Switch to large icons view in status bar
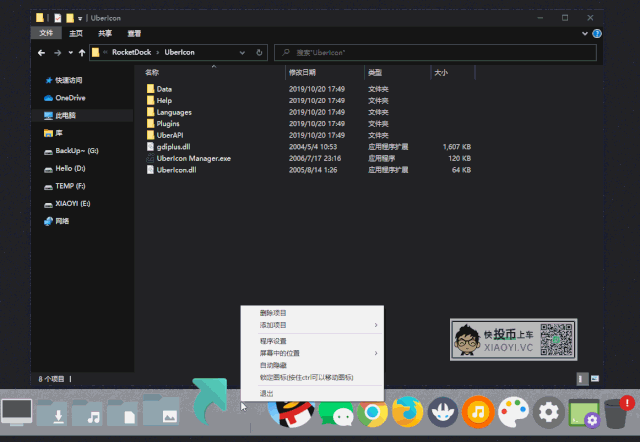640x442 pixels. click(x=595, y=379)
